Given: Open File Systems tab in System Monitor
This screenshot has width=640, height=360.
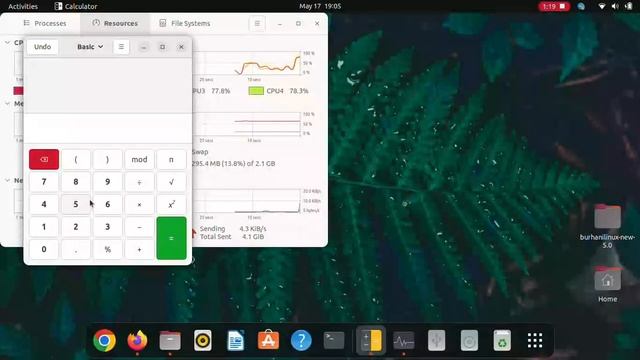Looking at the screenshot, I should 184,23.
